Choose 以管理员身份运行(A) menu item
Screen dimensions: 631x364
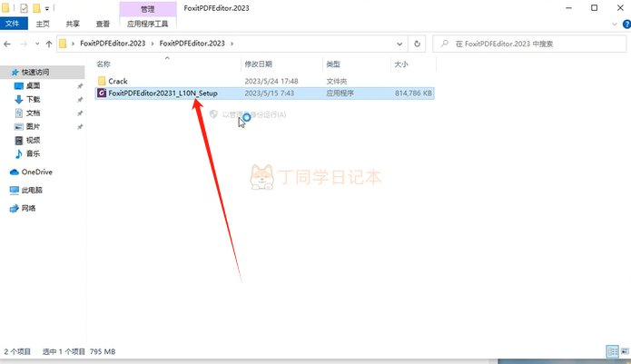[x=253, y=114]
